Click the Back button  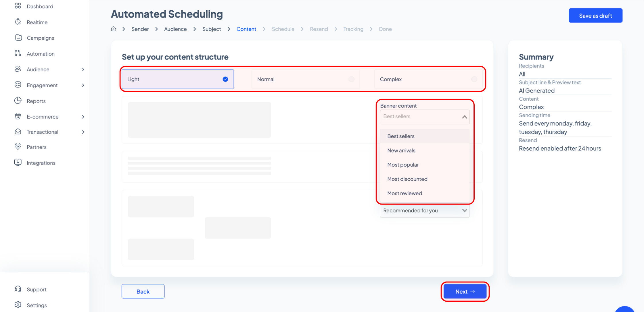tap(143, 291)
